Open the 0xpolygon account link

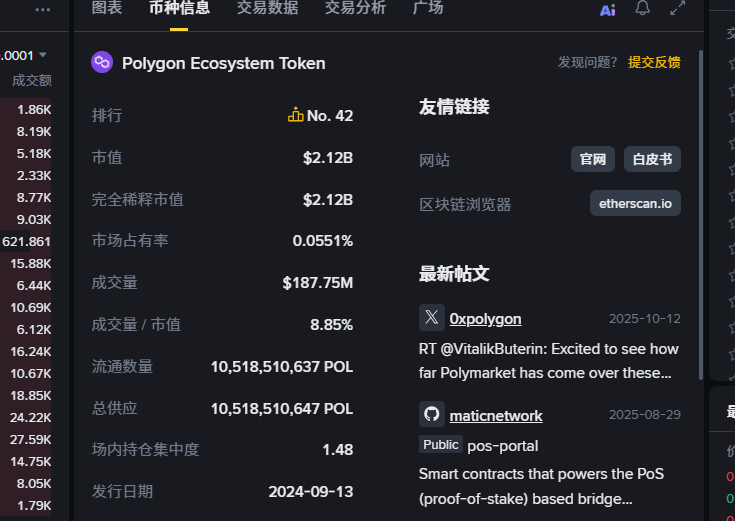485,319
